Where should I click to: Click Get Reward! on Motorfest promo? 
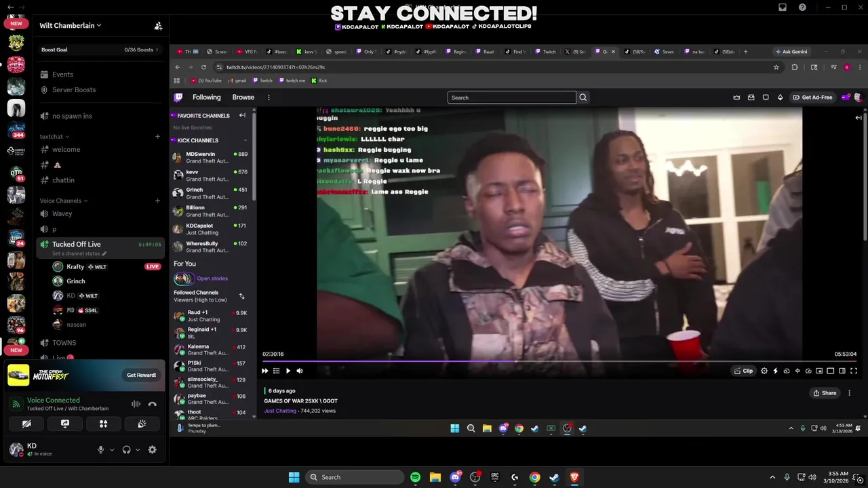(141, 375)
